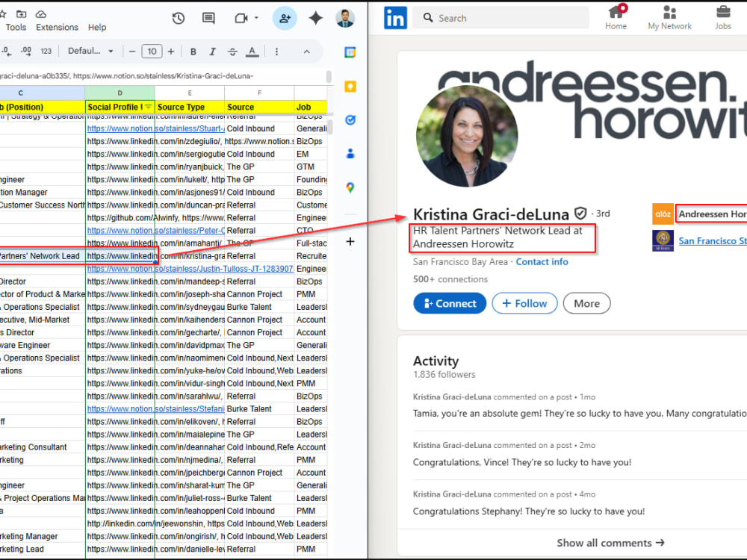Open the stainless/Stuart notion link
The image size is (747, 560).
click(155, 128)
